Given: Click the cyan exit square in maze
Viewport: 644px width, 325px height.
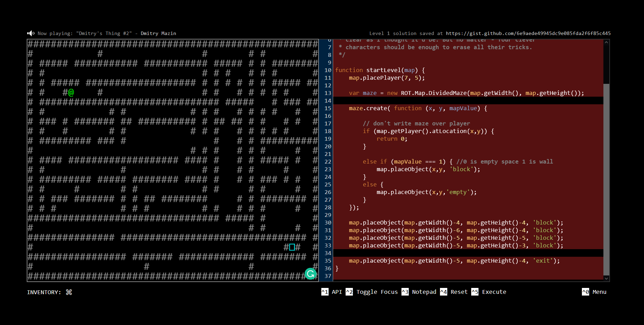Looking at the screenshot, I should pyautogui.click(x=292, y=247).
